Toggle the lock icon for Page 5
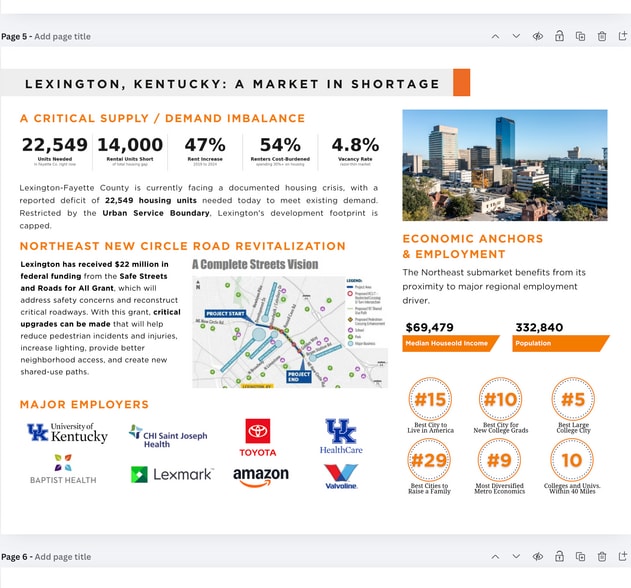This screenshot has width=631, height=588. pyautogui.click(x=559, y=36)
